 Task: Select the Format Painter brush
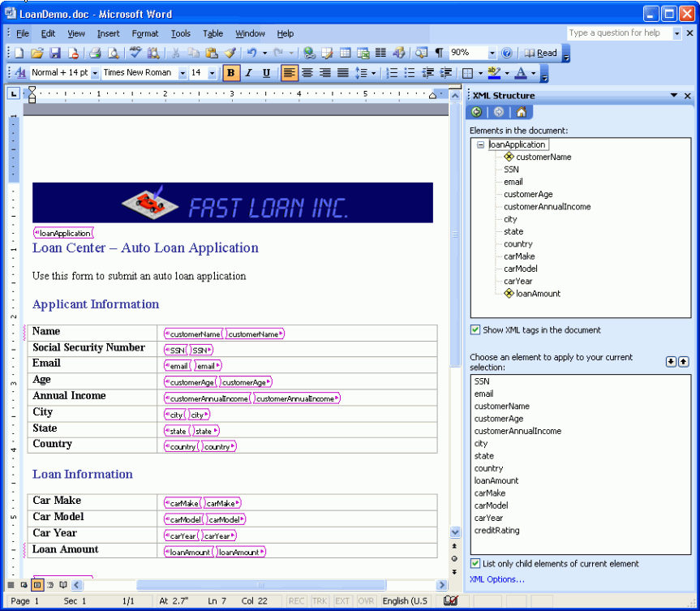[230, 54]
